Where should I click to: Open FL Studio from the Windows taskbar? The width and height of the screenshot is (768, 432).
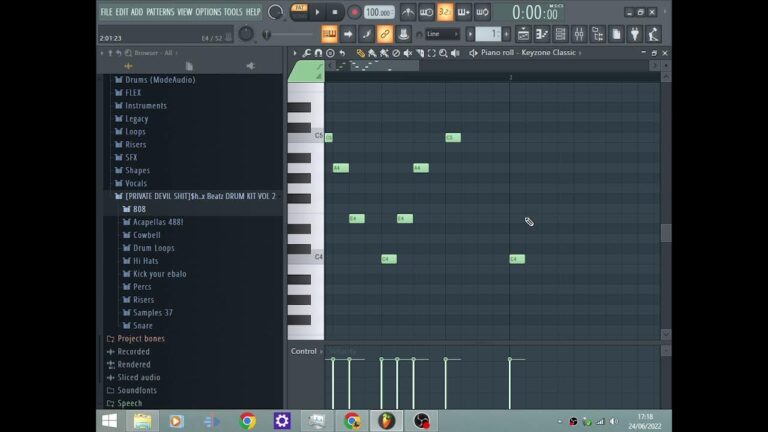pyautogui.click(x=387, y=421)
